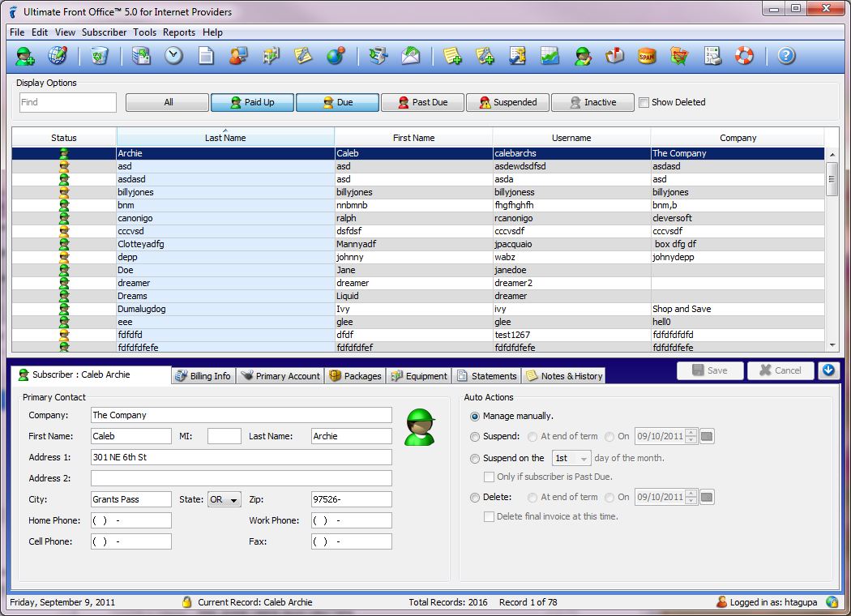The height and width of the screenshot is (616, 851).
Task: Click the All filter button
Action: tap(167, 102)
